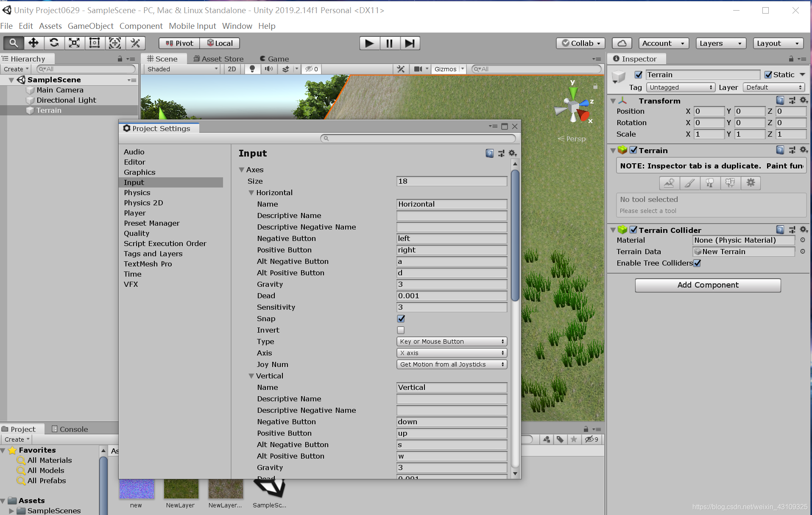Select Quality in Project Settings list
This screenshot has width=812, height=515.
[137, 233]
